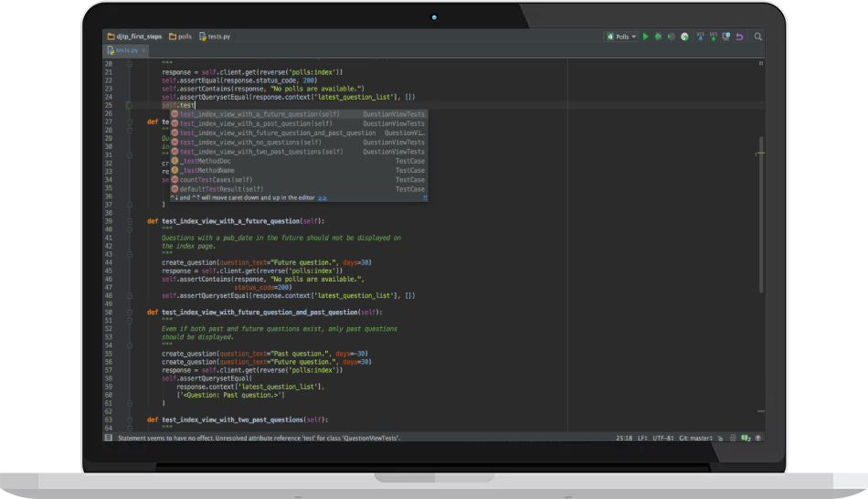Select test_index_view_with_a_past_question from completion list

click(256, 123)
